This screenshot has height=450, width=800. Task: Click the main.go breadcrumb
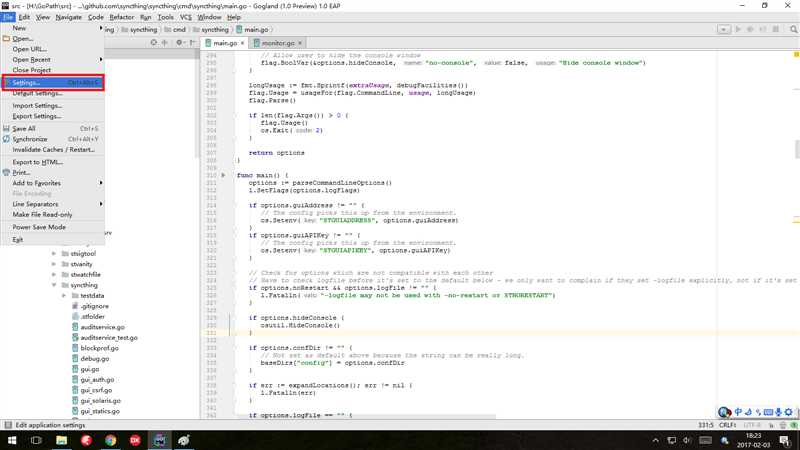coord(252,30)
